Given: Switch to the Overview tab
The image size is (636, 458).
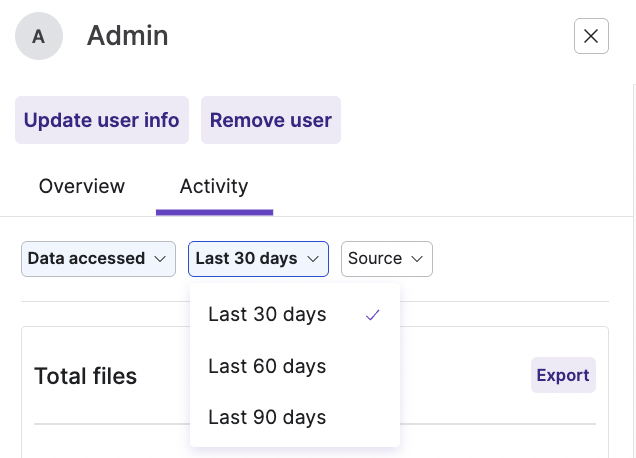Looking at the screenshot, I should (82, 187).
